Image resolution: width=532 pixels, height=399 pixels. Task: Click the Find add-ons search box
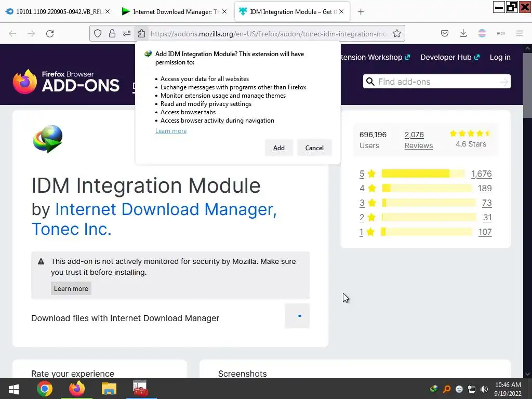pyautogui.click(x=437, y=82)
